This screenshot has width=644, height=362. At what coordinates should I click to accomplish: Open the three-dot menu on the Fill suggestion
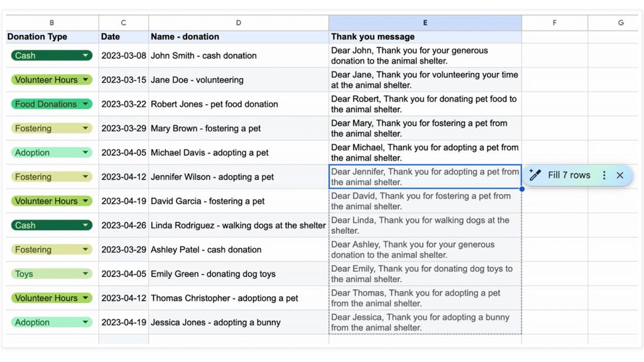(604, 176)
